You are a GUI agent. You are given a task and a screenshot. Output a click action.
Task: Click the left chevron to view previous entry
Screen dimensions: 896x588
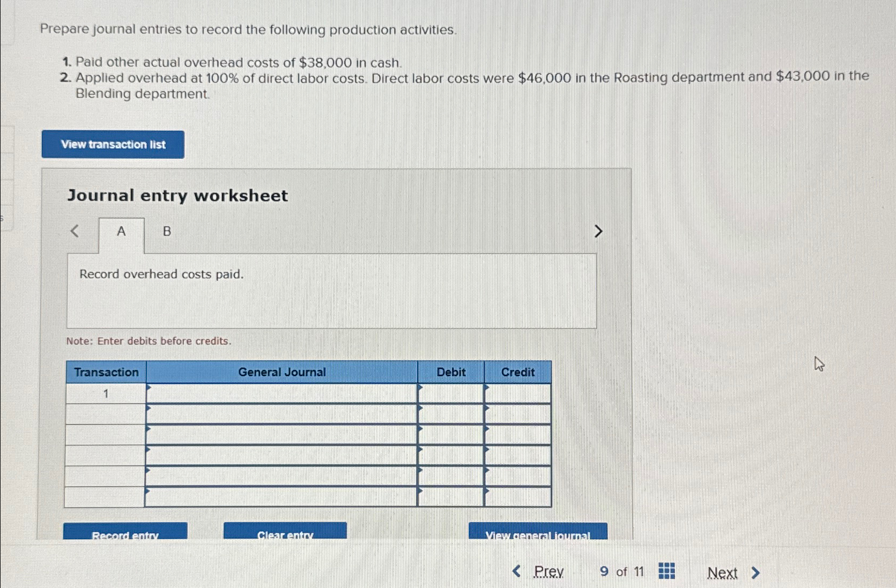[75, 231]
